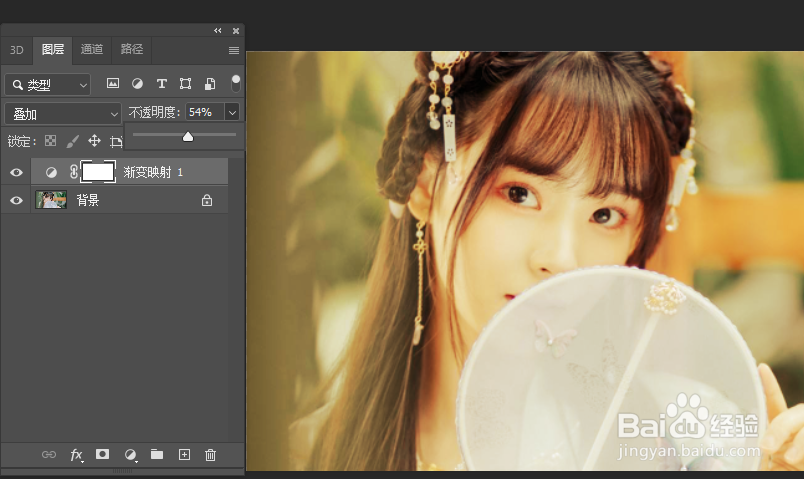The width and height of the screenshot is (804, 479).
Task: Filter for smart object layers
Action: 210,84
